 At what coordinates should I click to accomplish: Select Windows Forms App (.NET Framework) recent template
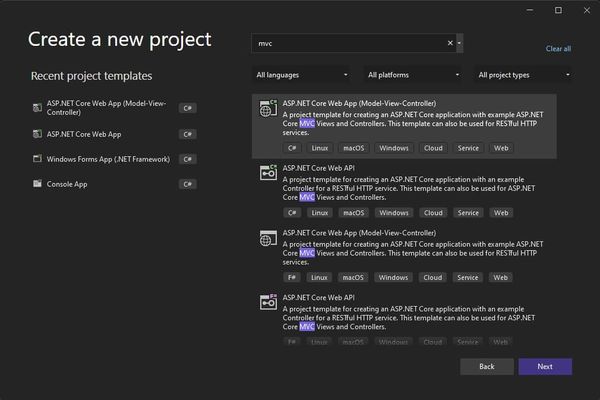pos(106,159)
